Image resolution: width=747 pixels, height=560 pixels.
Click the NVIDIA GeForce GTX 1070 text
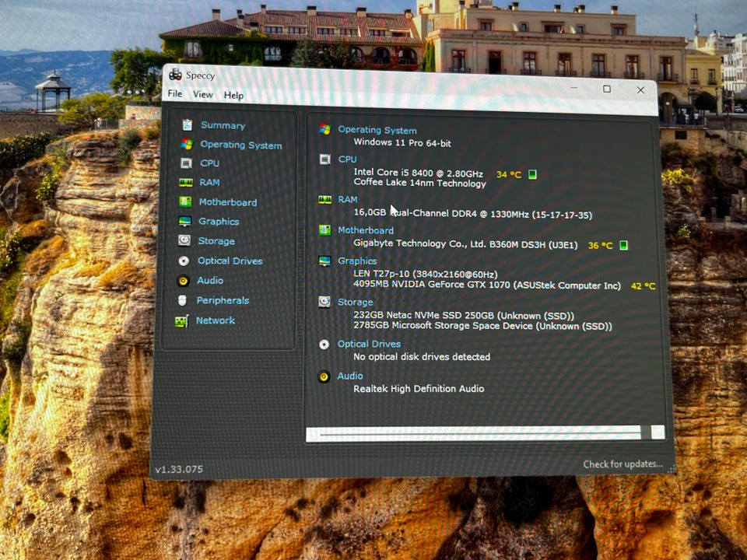point(487,285)
